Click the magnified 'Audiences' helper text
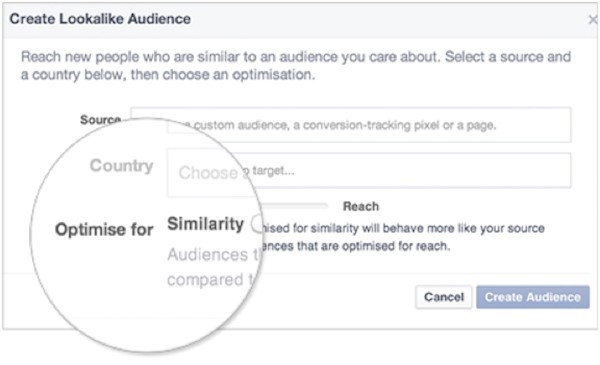 (x=208, y=255)
